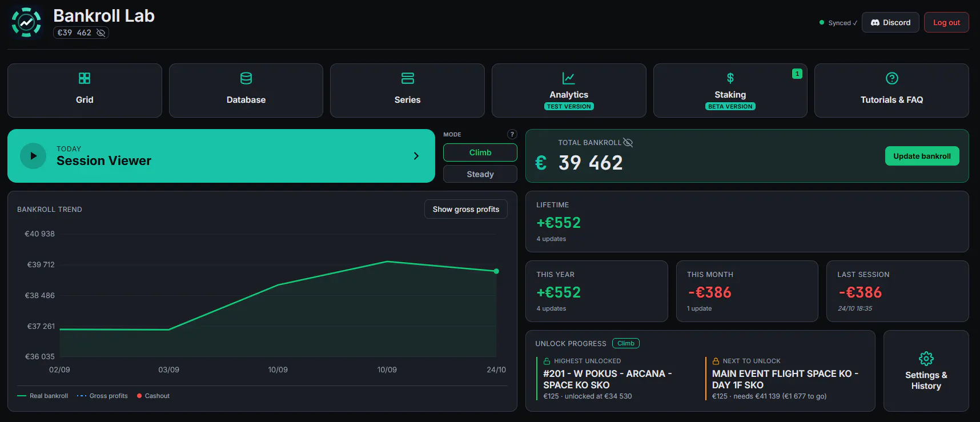Click the Highest Unlocked unlock icon

click(547, 361)
